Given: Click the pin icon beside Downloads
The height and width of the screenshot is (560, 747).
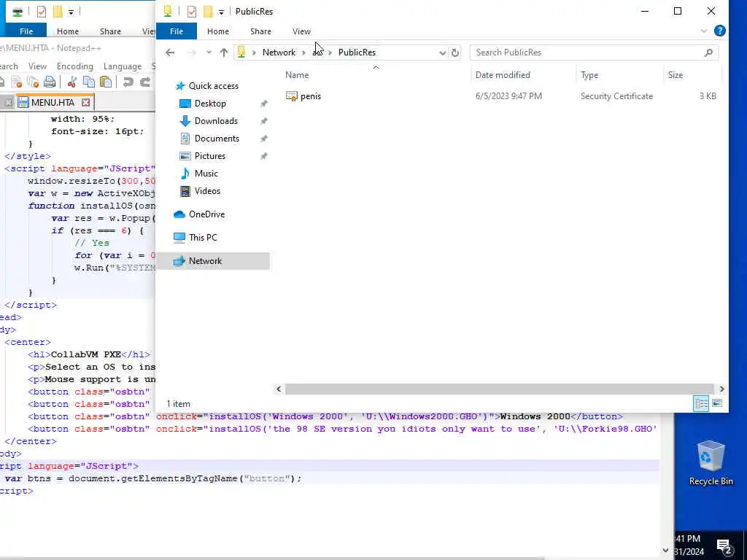Looking at the screenshot, I should [263, 122].
